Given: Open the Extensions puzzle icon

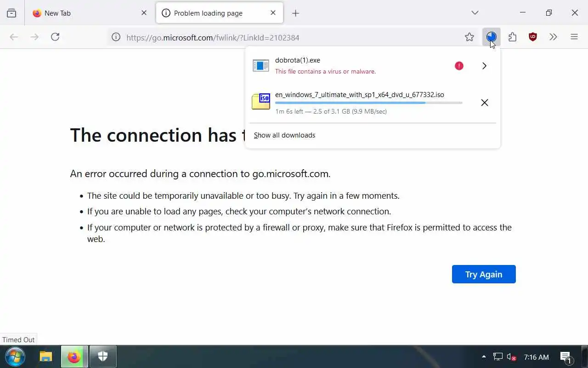Looking at the screenshot, I should click(512, 37).
